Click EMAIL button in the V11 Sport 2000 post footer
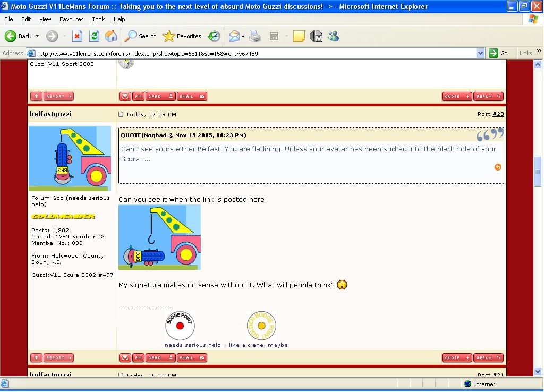This screenshot has height=392, width=544. tap(192, 97)
